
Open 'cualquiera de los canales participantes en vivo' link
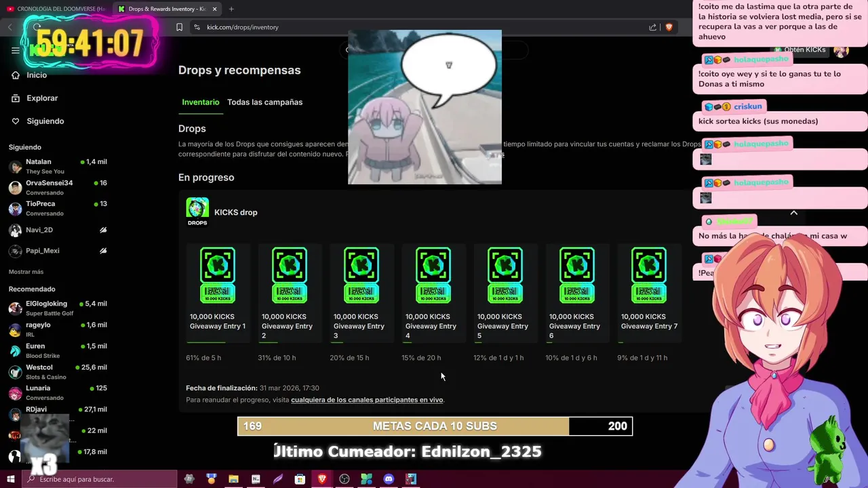pos(367,400)
